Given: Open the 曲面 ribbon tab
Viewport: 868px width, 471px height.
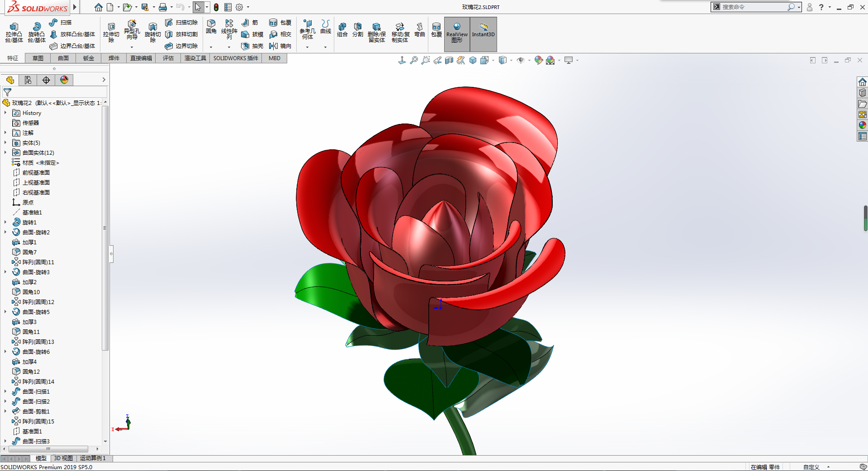Looking at the screenshot, I should [x=63, y=58].
